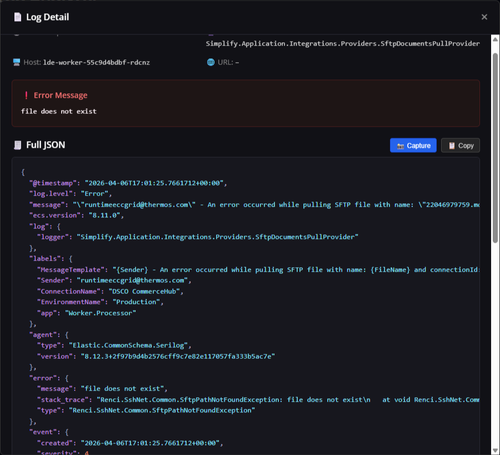
Task: Close the Log Detail dialog
Action: coord(484,17)
